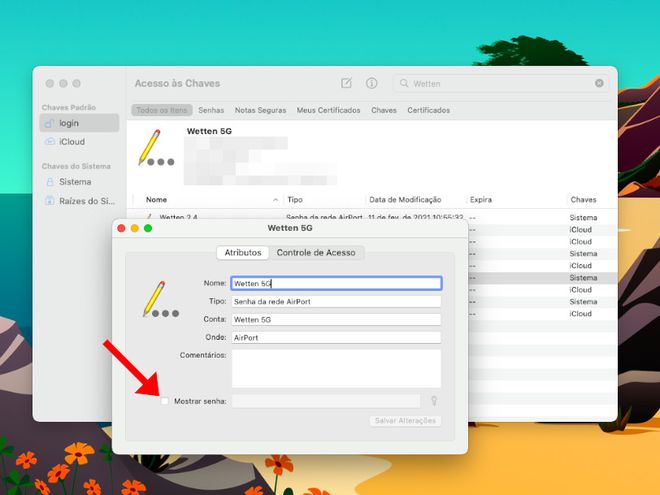Select the Sistema keychain in the sidebar
660x495 pixels.
(79, 182)
